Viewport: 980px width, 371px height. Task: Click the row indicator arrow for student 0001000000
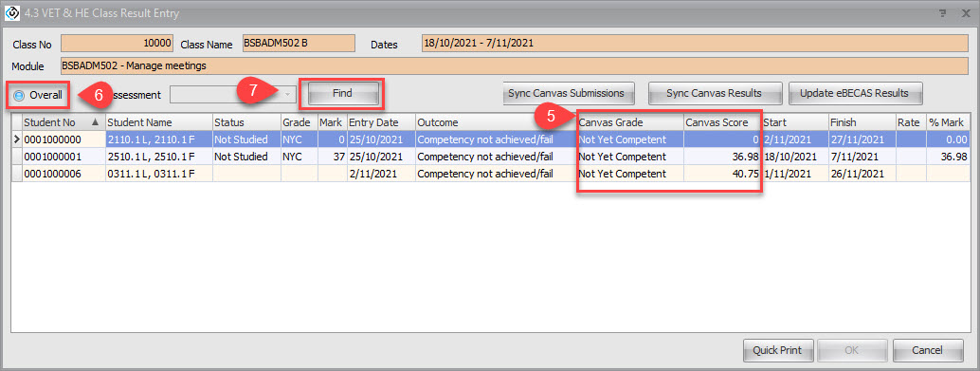[17, 139]
